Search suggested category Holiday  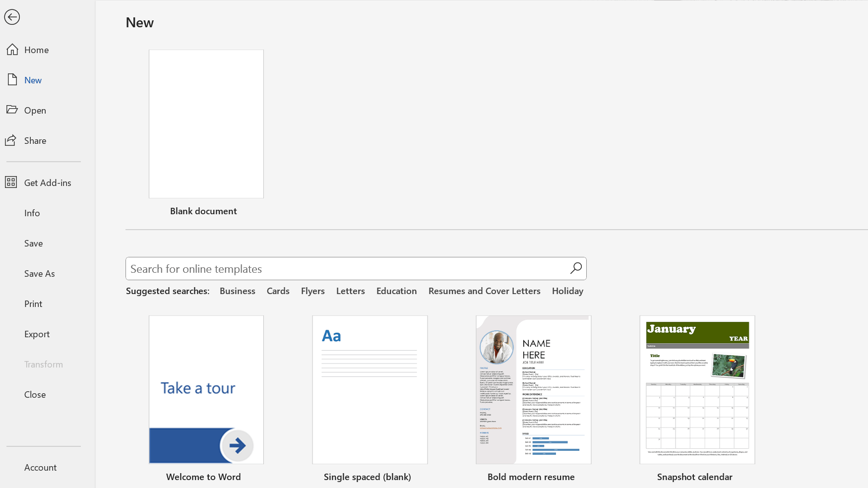click(568, 291)
